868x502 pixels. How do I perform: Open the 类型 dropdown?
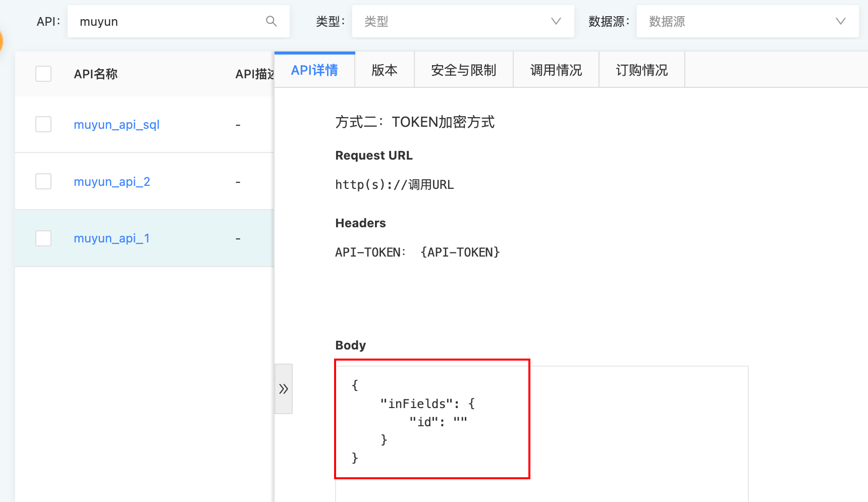(x=463, y=21)
